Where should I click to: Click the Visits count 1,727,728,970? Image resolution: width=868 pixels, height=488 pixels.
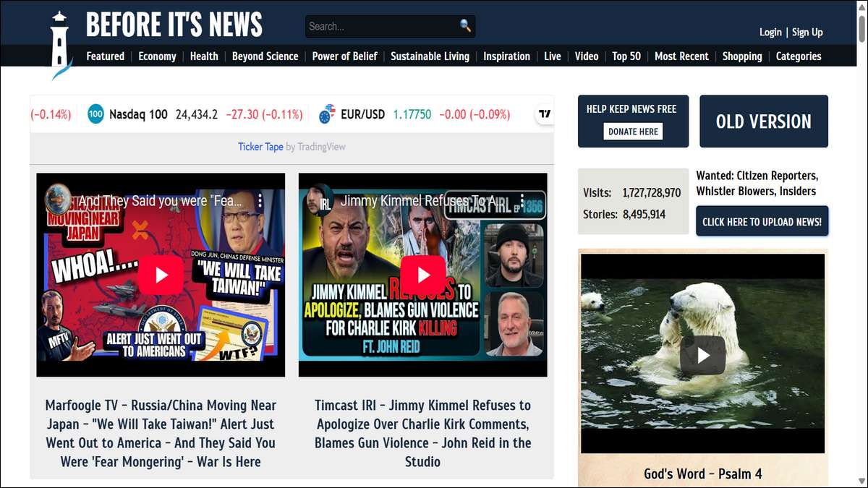[x=652, y=193]
